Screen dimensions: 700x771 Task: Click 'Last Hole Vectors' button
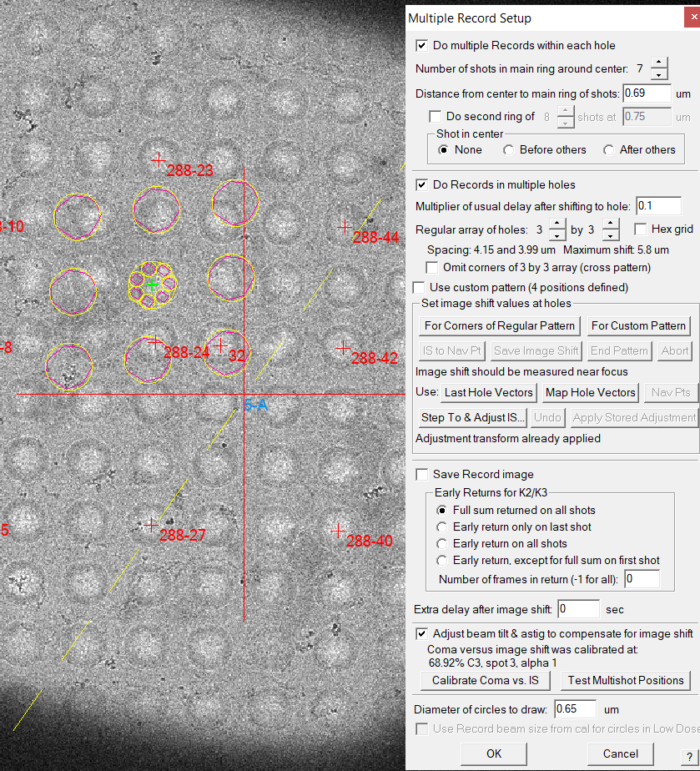(x=489, y=393)
